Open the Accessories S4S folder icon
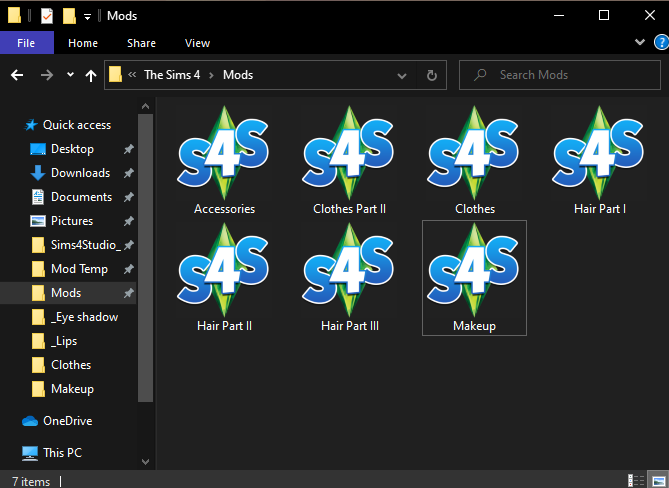 pyautogui.click(x=224, y=153)
